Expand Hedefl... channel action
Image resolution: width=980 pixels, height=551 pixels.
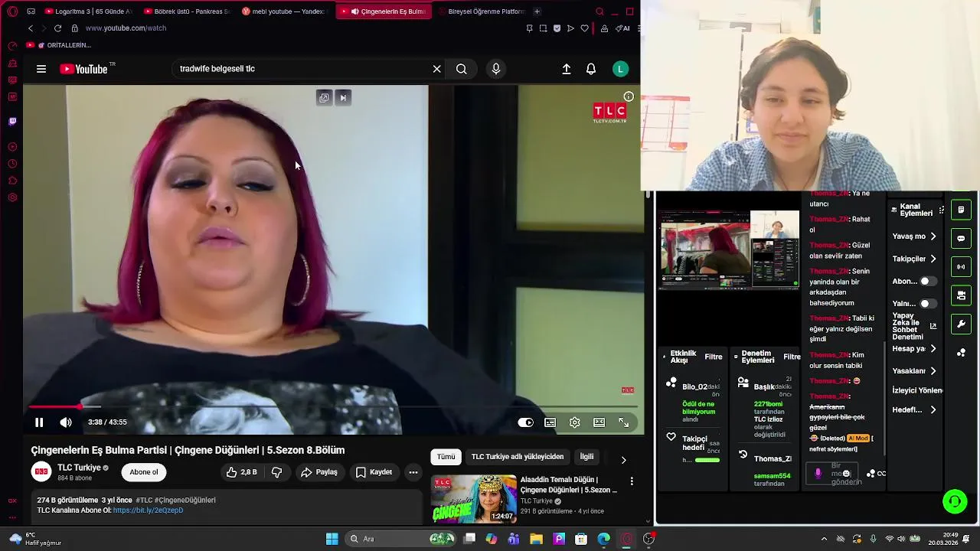point(915,410)
